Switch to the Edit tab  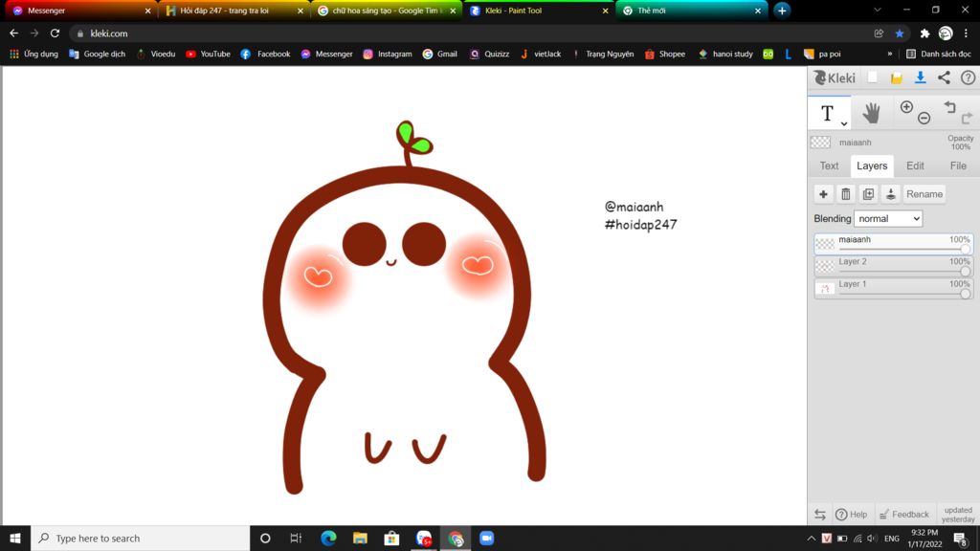point(915,165)
